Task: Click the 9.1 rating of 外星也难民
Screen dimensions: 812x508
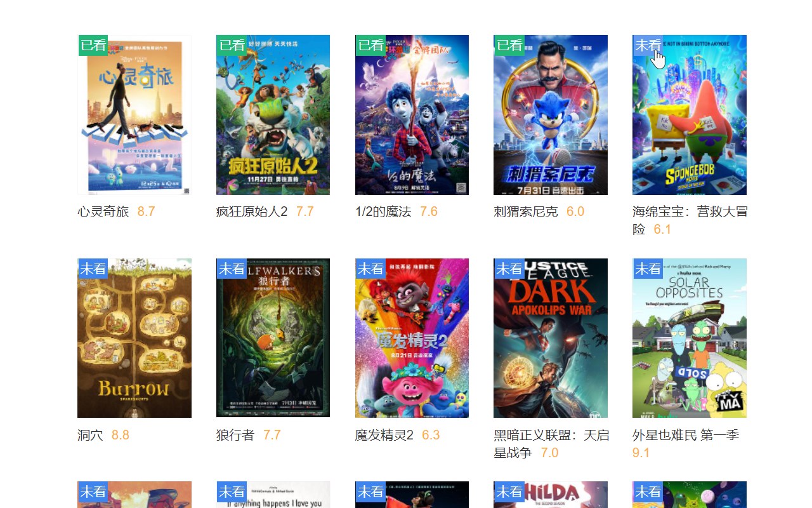Action: [641, 453]
